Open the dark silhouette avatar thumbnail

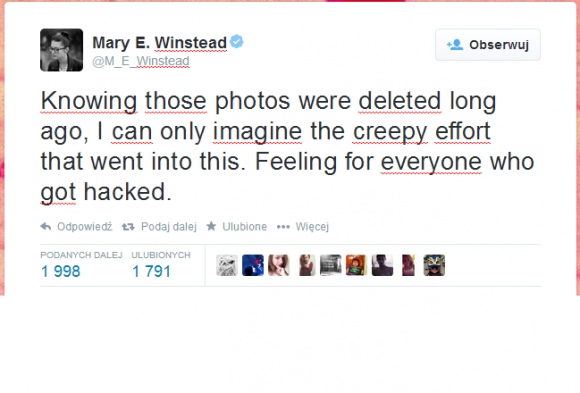tap(382, 265)
